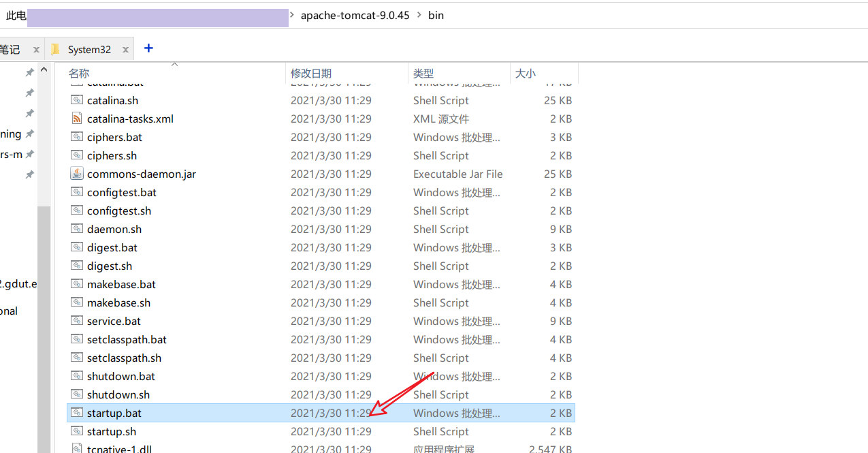Click the setclasspath.sh file icon
The height and width of the screenshot is (453, 868).
click(x=77, y=358)
